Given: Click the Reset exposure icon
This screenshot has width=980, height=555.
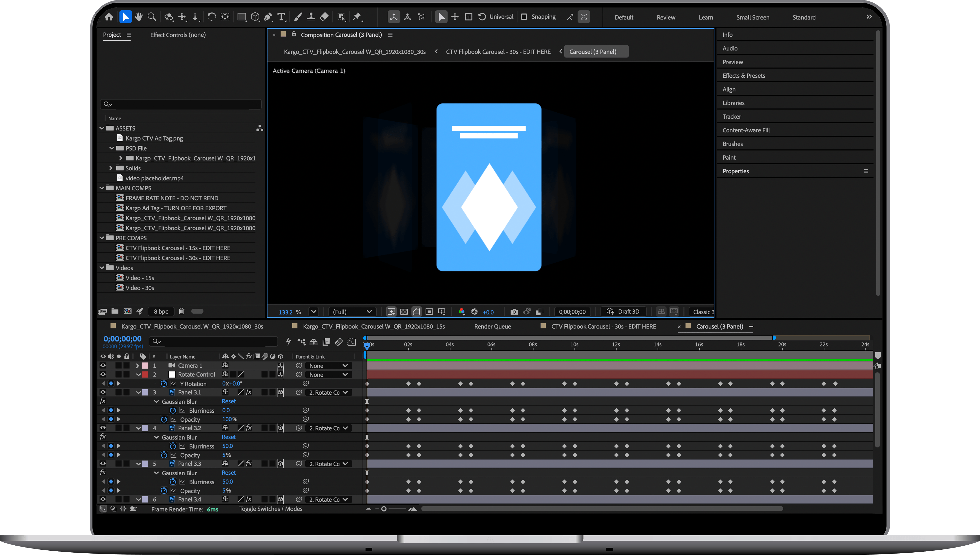Looking at the screenshot, I should pyautogui.click(x=474, y=312).
